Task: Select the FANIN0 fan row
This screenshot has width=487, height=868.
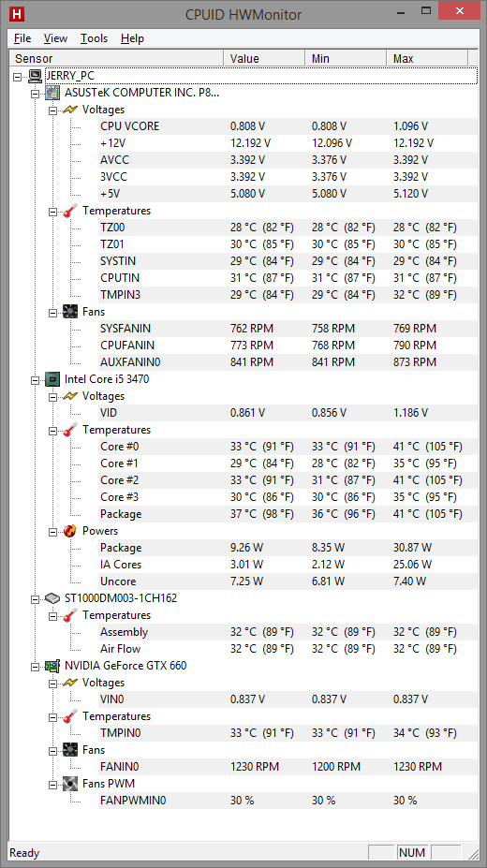Action: (x=288, y=767)
